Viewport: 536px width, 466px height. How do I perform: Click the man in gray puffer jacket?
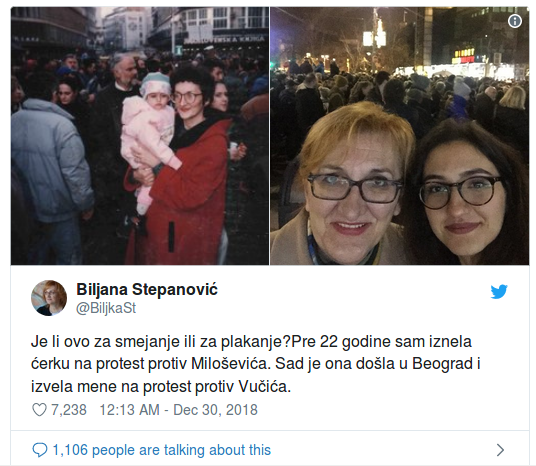(x=50, y=171)
